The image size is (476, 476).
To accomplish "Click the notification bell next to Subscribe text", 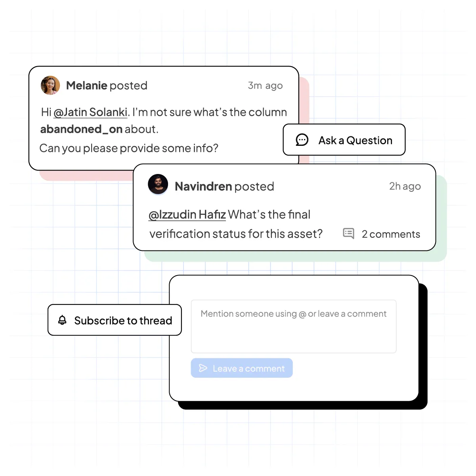I will point(62,320).
